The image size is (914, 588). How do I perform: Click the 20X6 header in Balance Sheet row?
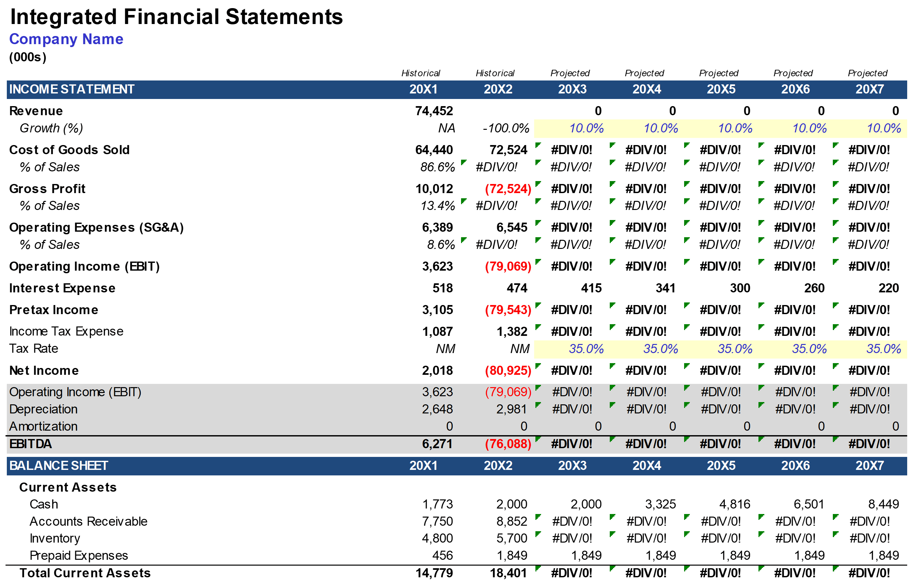[795, 466]
